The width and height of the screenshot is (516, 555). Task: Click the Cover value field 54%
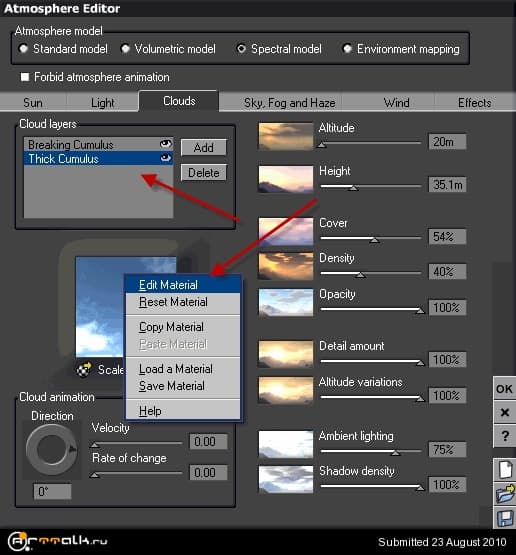pos(447,236)
